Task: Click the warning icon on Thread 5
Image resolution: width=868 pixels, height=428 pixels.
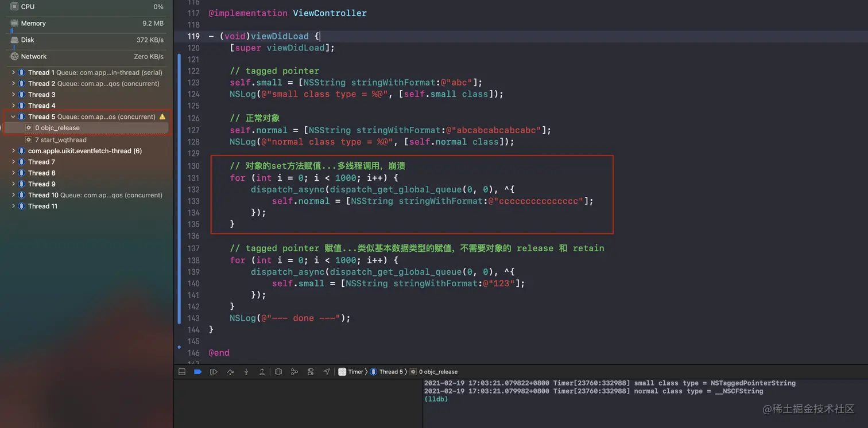Action: tap(162, 116)
